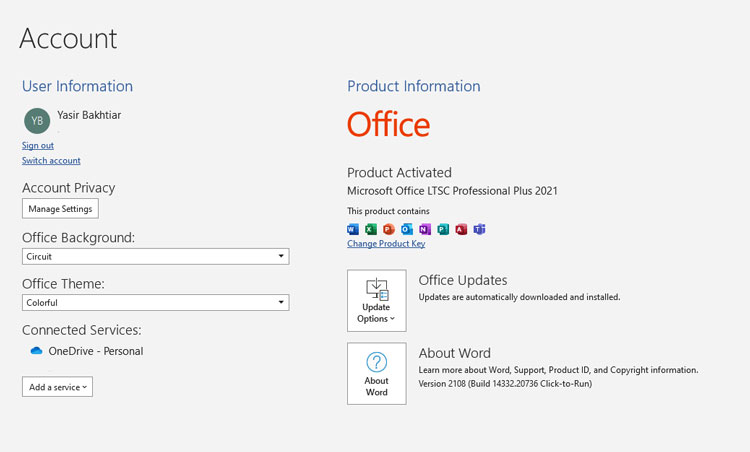Open the Office Theme dropdown showing Colorful
Image resolution: width=750 pixels, height=452 pixels.
[155, 302]
